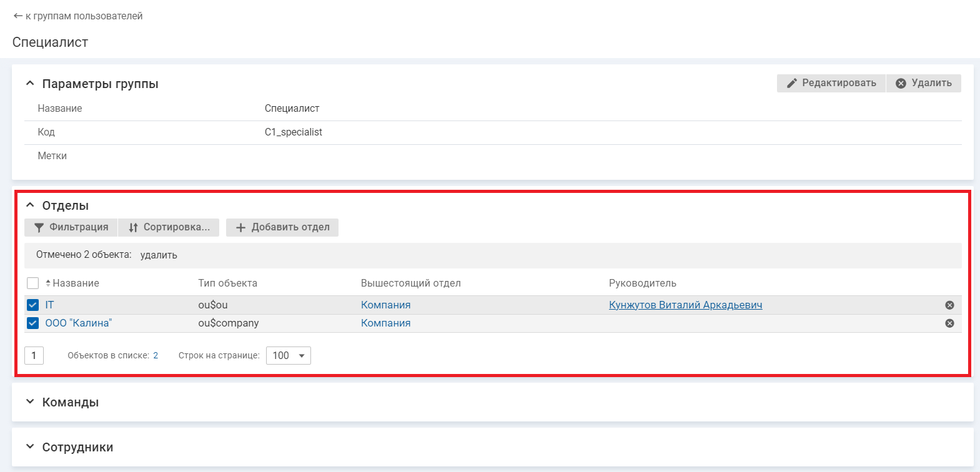
Task: Click the remove icon on IT row
Action: tap(949, 305)
